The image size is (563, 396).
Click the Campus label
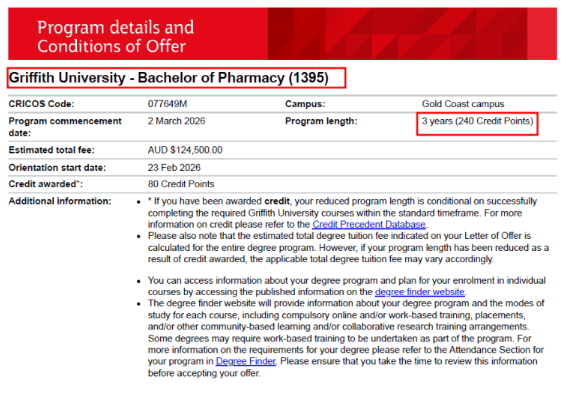point(305,104)
